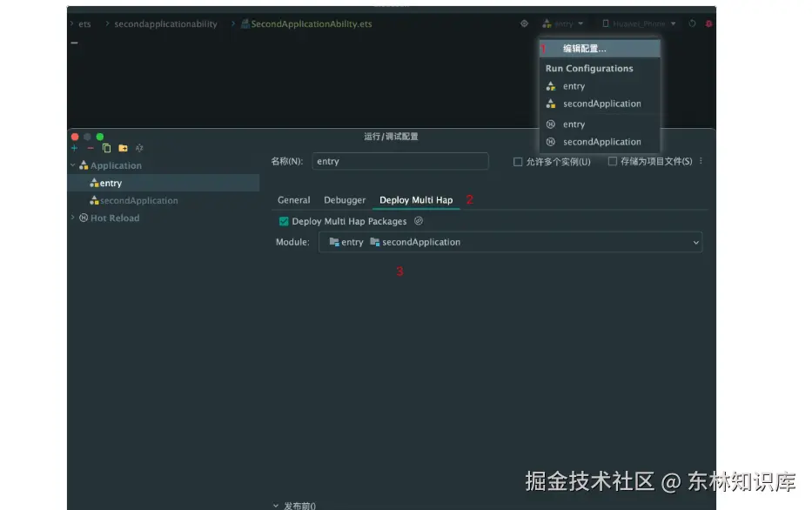Select entry hot reload configuration from menu
This screenshot has height=510, width=812.
[600, 124]
